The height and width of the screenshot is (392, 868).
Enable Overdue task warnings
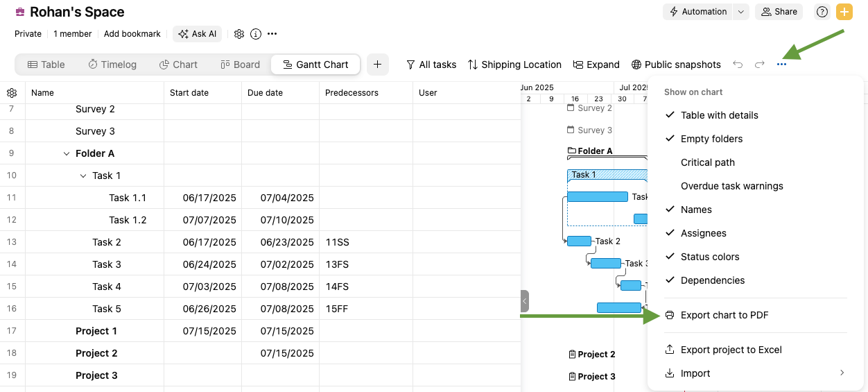(x=731, y=186)
